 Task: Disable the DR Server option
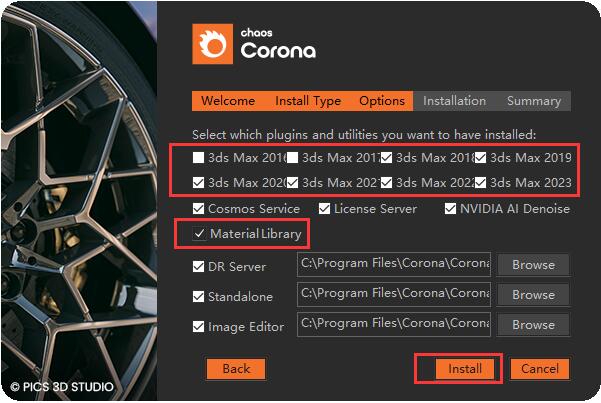tap(198, 266)
